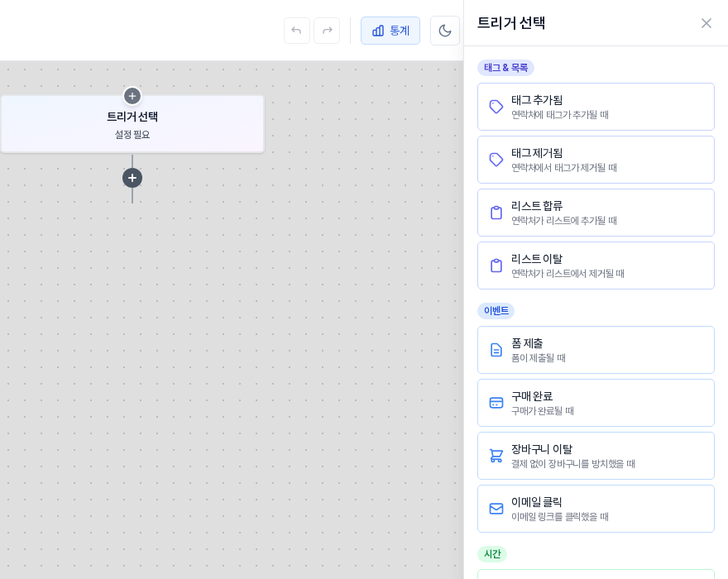Screen dimensions: 728x579
Task: Click the cart icon for 장바구니 이탈
Action: click(496, 456)
